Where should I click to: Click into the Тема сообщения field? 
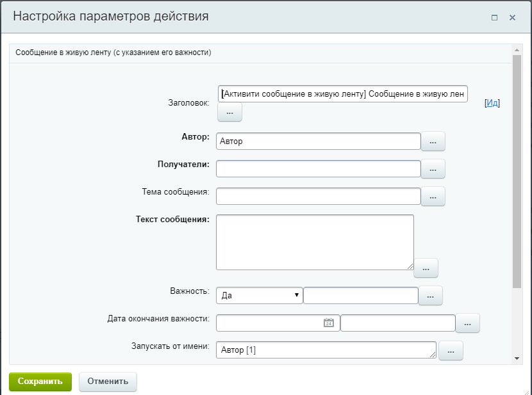318,196
